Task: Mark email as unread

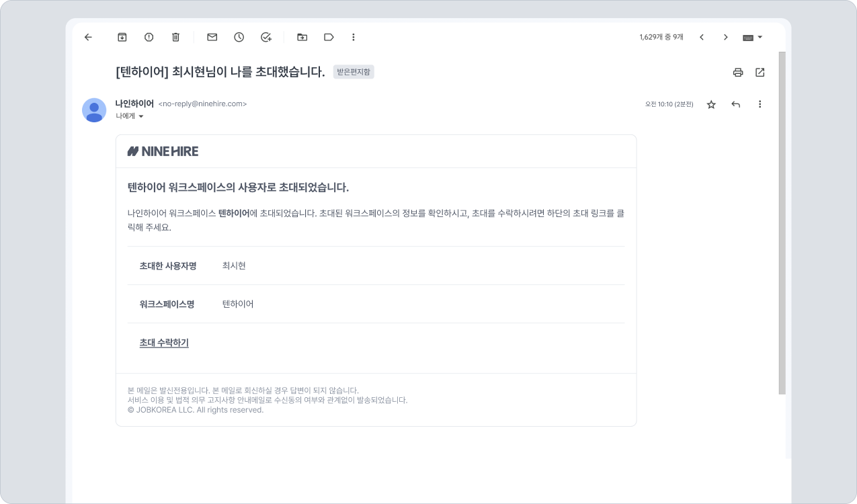Action: 212,37
